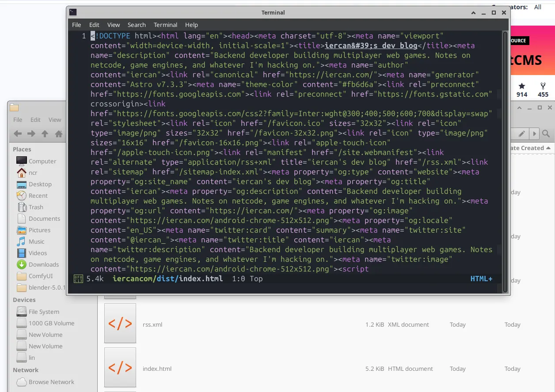Image resolution: width=555 pixels, height=392 pixels.
Task: Click the file manager folder title icon
Action: click(14, 107)
